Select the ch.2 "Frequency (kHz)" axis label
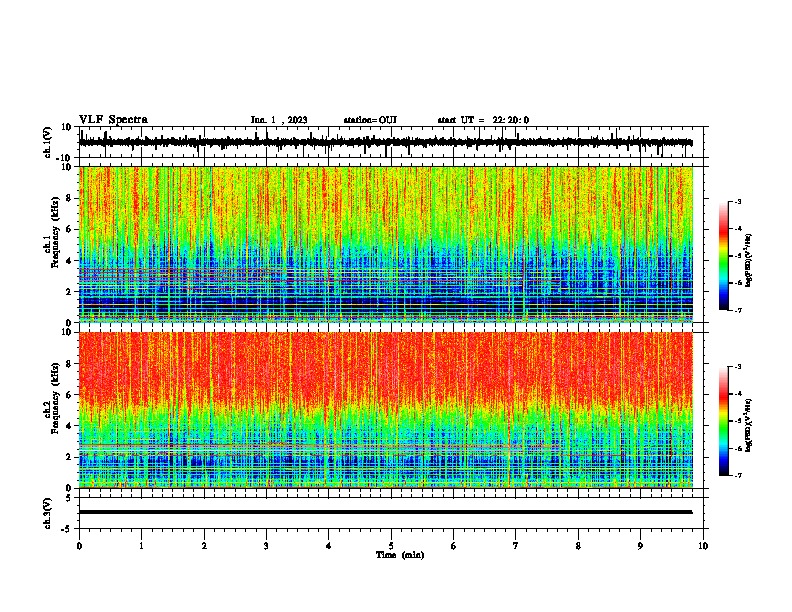Screen dimensions: 792x612 pos(55,398)
